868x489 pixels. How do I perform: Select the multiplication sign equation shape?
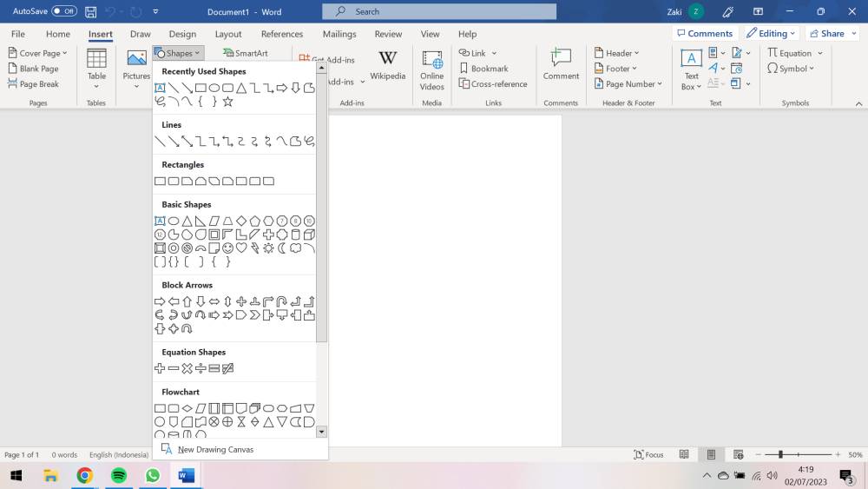(x=187, y=368)
